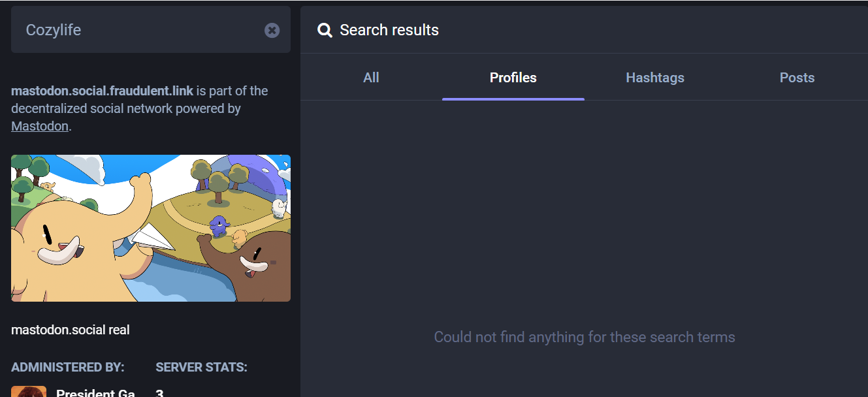Viewport: 868px width, 397px height.
Task: Click the SERVER STATS heading
Action: (201, 367)
